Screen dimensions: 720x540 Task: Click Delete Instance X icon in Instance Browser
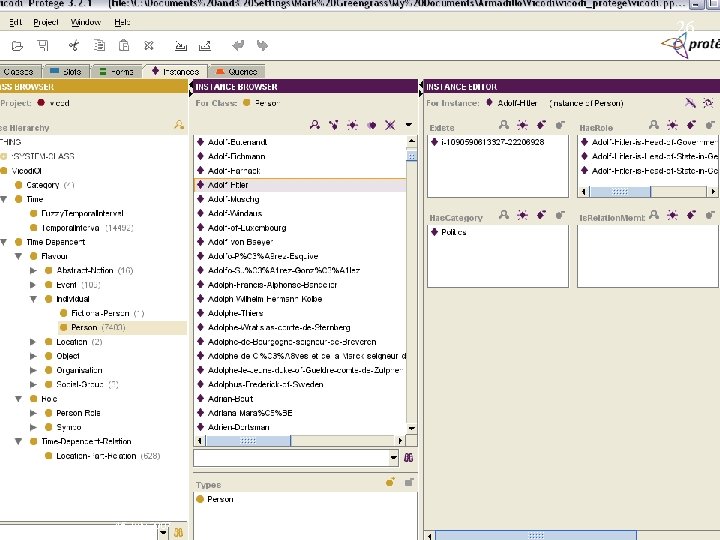click(390, 124)
